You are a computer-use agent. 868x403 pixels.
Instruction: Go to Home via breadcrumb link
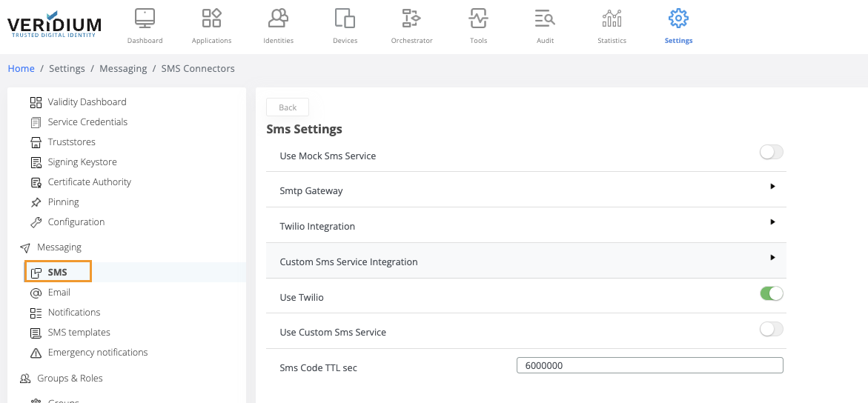click(x=21, y=68)
